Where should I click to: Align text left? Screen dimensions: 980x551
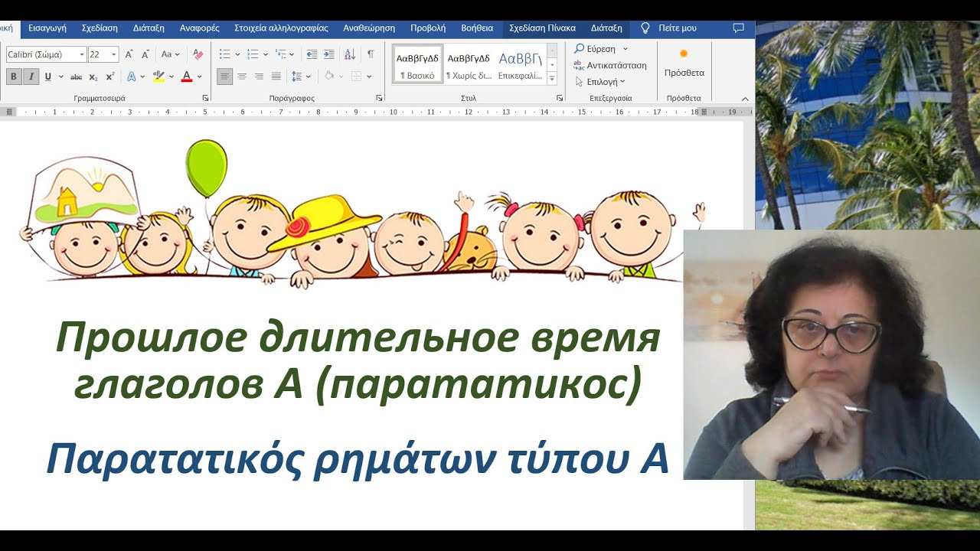pyautogui.click(x=224, y=77)
